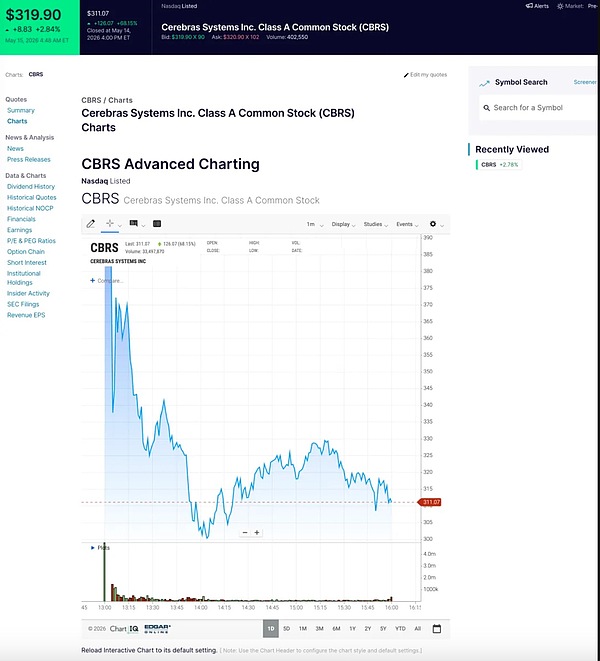Select the pencil drawing tool
The image size is (600, 661).
(x=91, y=224)
